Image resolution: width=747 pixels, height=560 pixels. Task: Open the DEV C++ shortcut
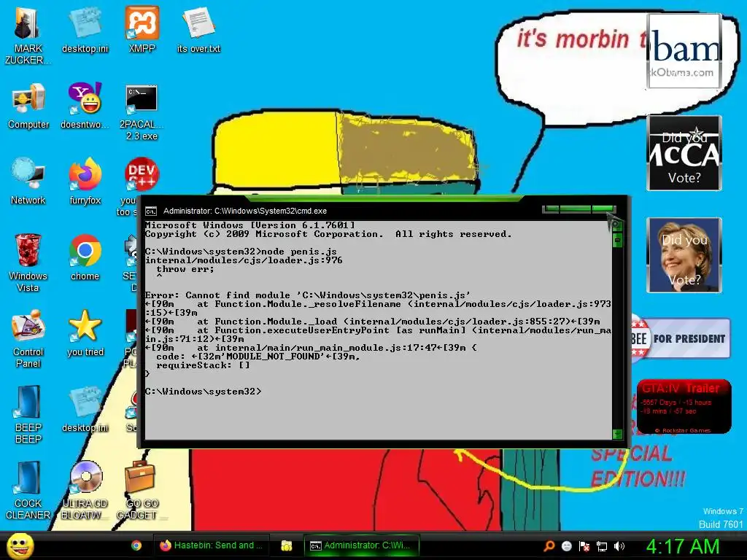click(142, 175)
